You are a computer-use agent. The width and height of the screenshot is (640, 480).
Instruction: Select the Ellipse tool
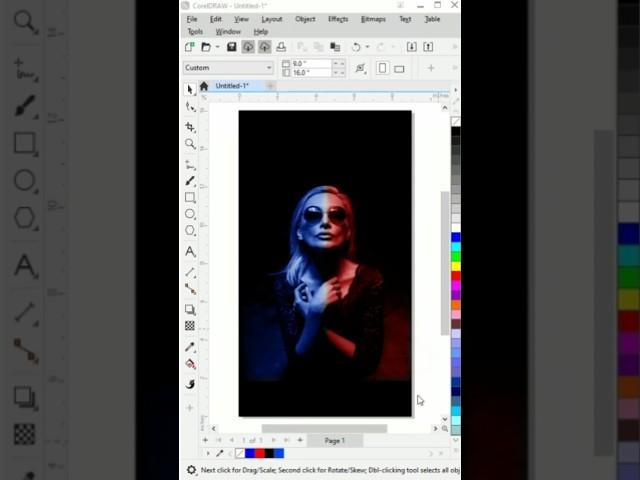tap(190, 214)
